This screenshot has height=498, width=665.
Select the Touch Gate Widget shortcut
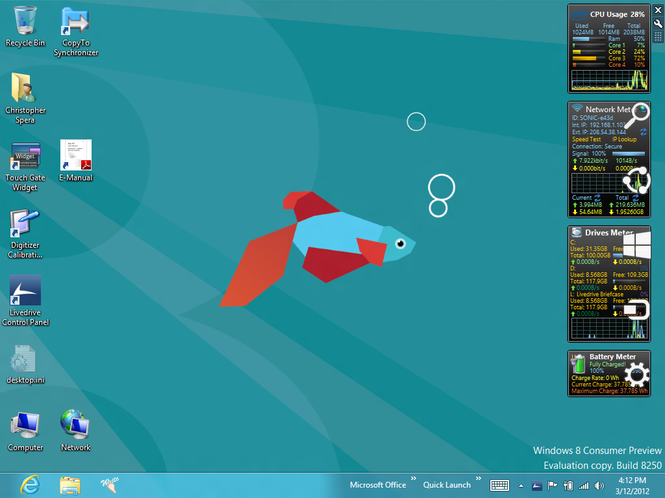click(x=25, y=166)
